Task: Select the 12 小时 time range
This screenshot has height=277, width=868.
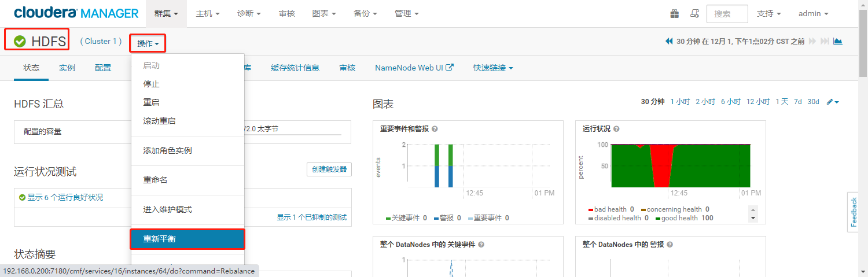Action: [x=758, y=102]
